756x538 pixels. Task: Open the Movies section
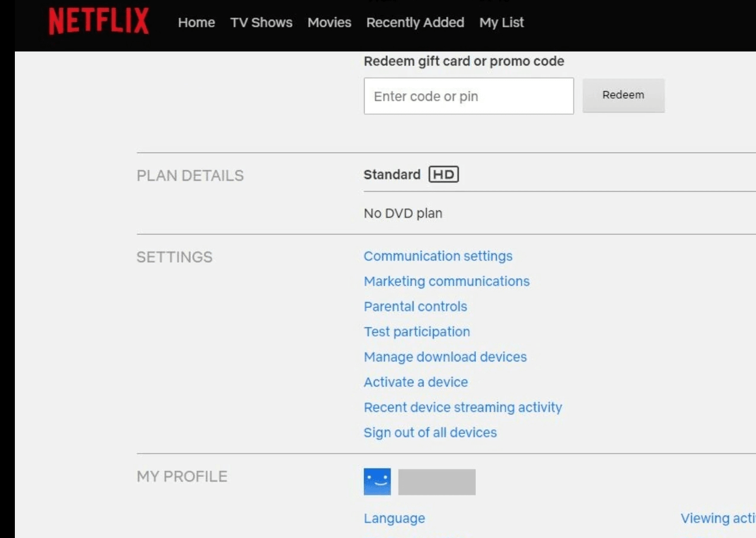330,23
